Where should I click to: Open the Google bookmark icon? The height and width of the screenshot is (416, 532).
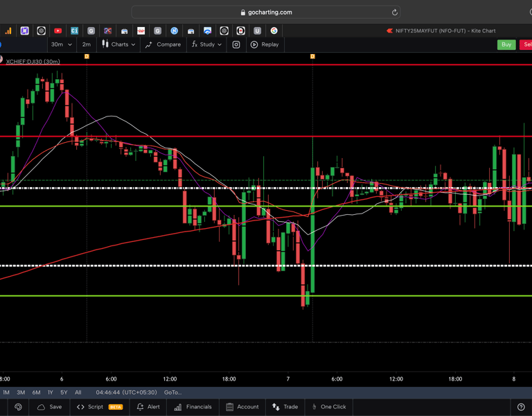click(x=274, y=31)
